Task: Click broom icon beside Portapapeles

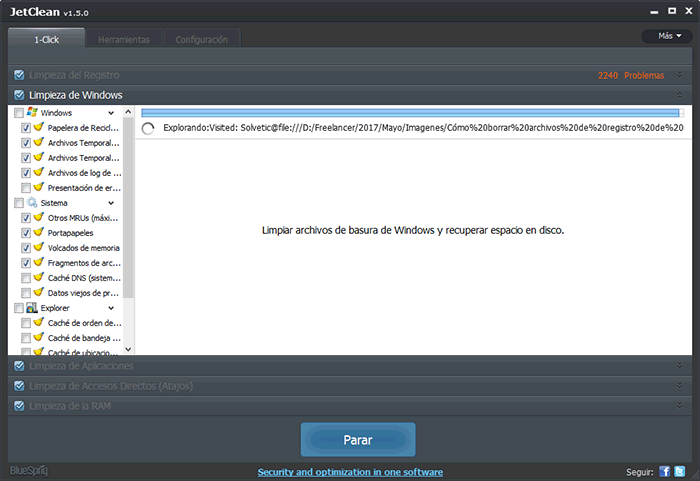Action: click(39, 232)
